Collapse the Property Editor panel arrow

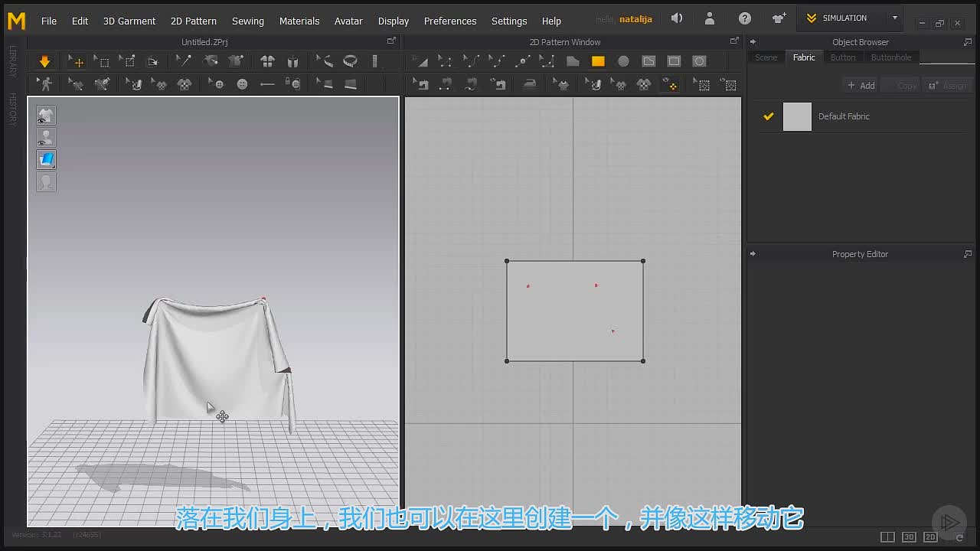[x=753, y=254]
